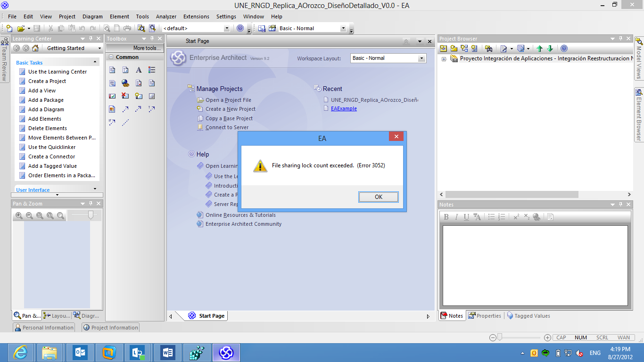Click the New Project toolbar icon
644x362 pixels.
tap(9, 28)
